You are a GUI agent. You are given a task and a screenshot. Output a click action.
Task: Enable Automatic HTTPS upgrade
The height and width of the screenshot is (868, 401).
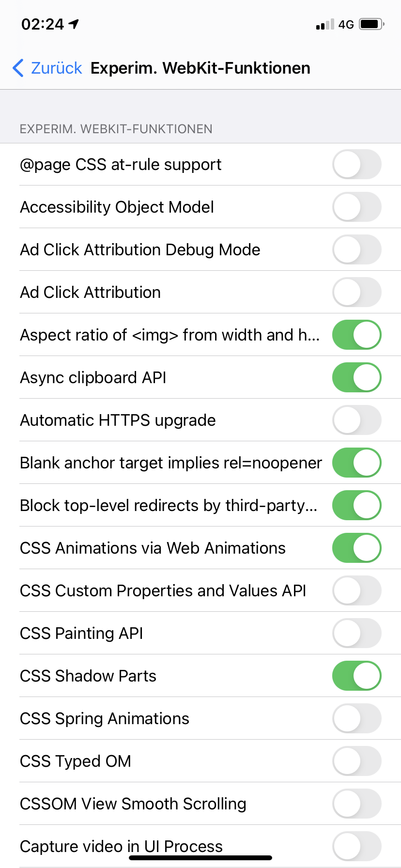tap(356, 420)
